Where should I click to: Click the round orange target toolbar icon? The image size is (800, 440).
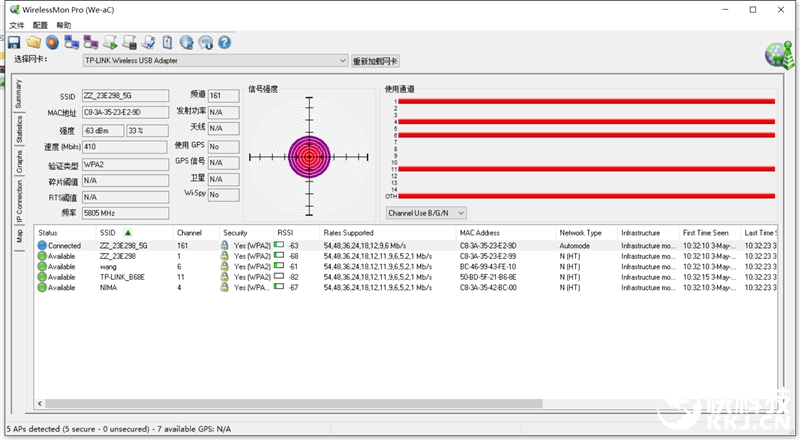[x=52, y=42]
